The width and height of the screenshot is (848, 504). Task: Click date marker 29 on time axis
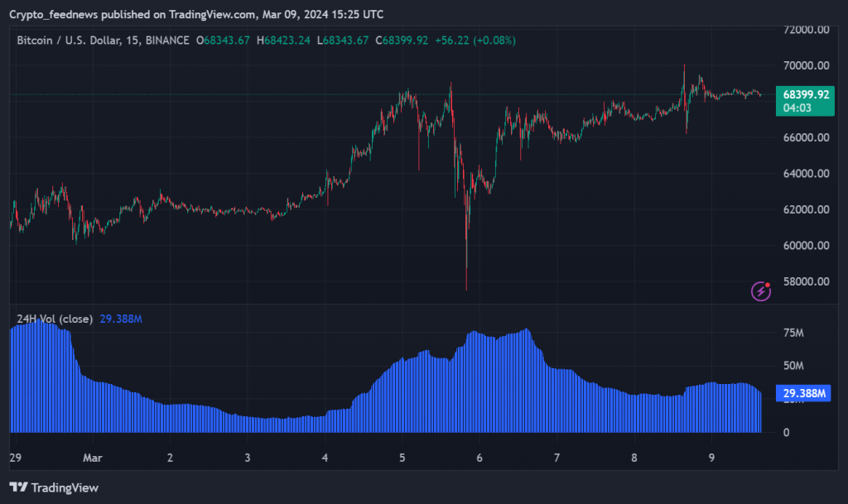pyautogui.click(x=14, y=457)
